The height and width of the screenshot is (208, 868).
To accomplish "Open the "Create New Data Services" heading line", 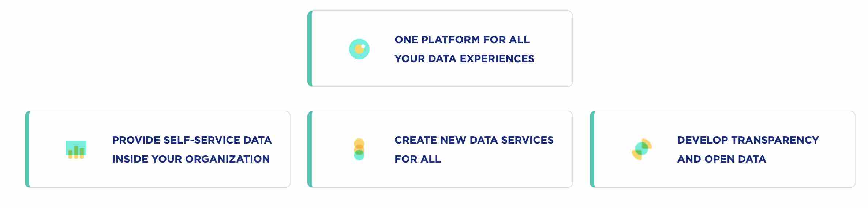I will point(474,140).
